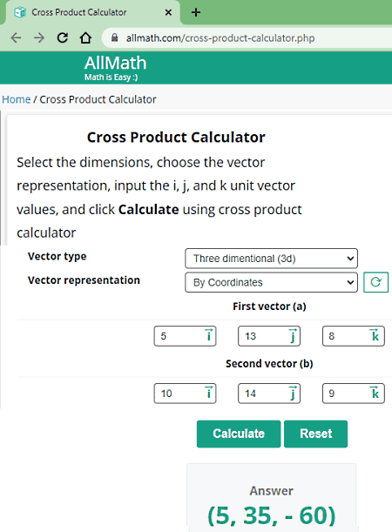Follow the Home breadcrumb link

coord(17,99)
